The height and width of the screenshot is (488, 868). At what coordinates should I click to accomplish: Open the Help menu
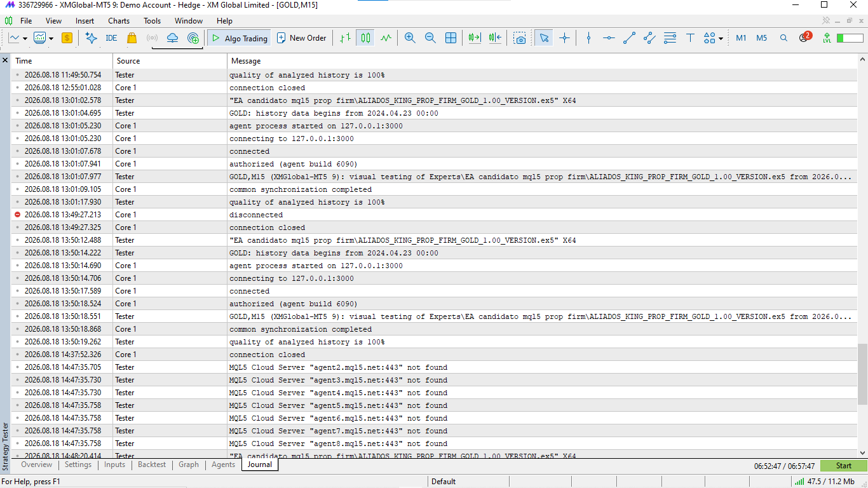(x=224, y=21)
